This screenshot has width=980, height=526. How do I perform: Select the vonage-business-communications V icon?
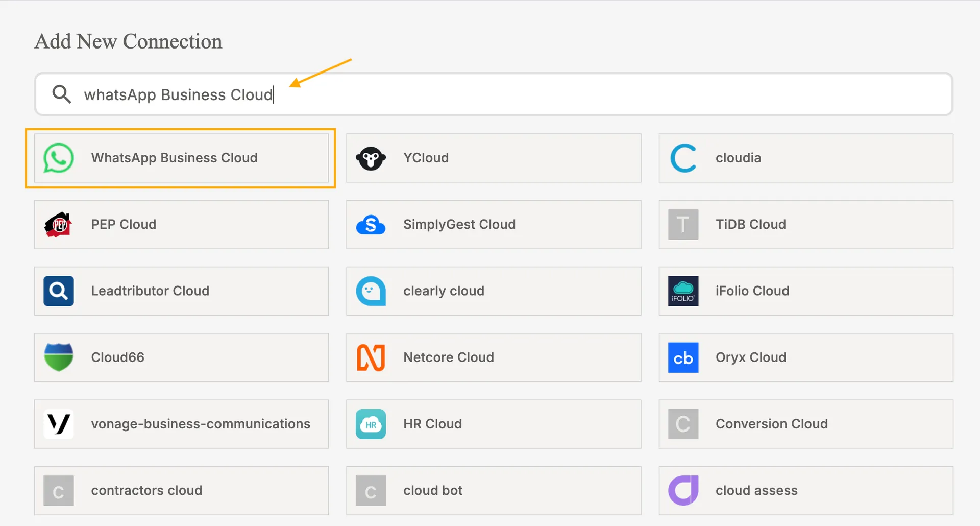coord(58,424)
